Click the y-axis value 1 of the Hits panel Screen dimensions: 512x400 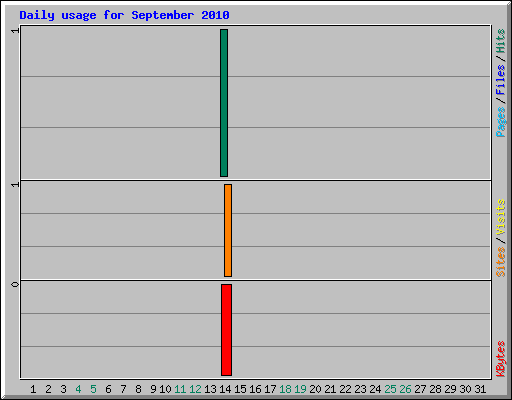click(x=15, y=31)
